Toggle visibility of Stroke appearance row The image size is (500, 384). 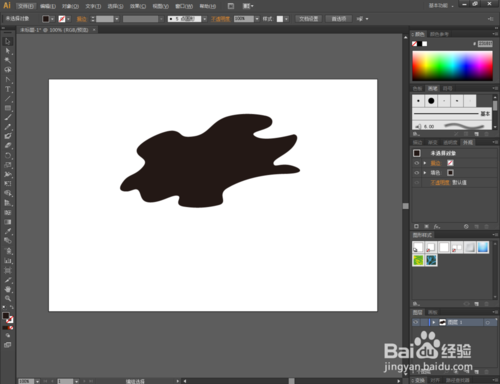pyautogui.click(x=417, y=163)
